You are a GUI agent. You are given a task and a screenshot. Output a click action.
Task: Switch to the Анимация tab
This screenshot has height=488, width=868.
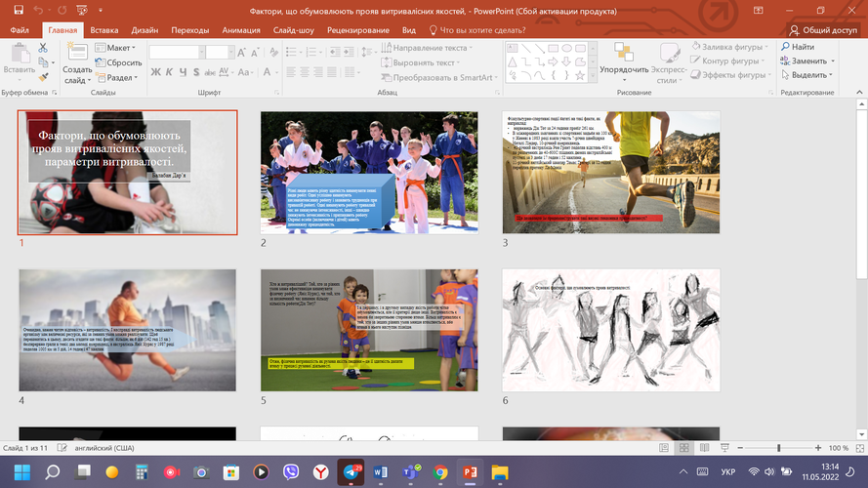click(241, 30)
